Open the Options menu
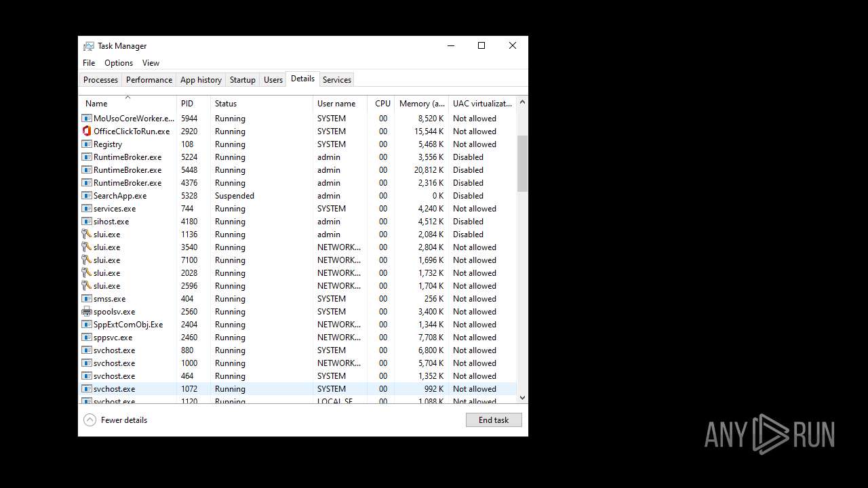This screenshot has height=488, width=868. click(119, 63)
